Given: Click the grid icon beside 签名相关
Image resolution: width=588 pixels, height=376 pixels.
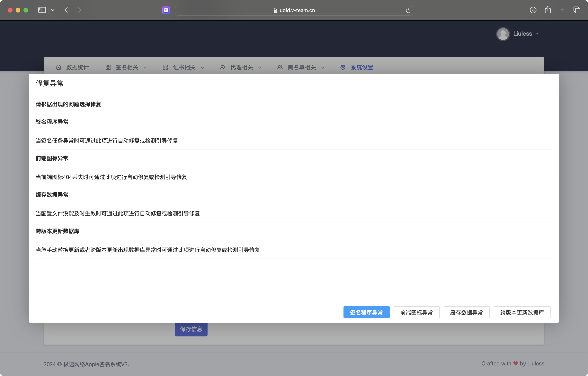Looking at the screenshot, I should pyautogui.click(x=108, y=67).
